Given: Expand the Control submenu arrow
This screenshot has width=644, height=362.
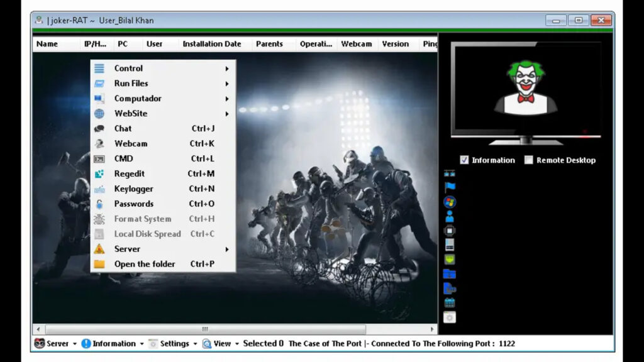Looking at the screenshot, I should point(226,69).
